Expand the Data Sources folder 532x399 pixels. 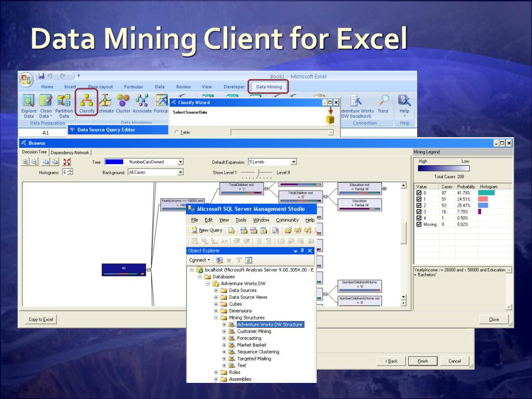216,290
